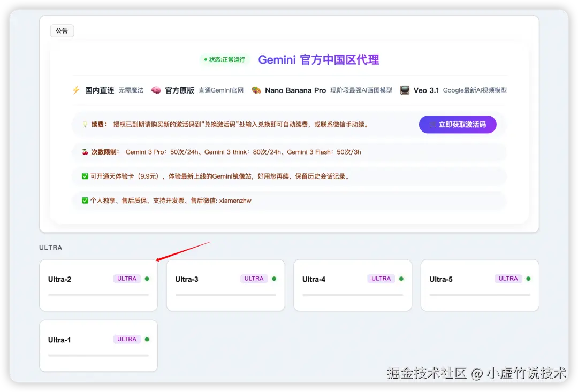Click the 立即获取激活码 button

coord(458,124)
